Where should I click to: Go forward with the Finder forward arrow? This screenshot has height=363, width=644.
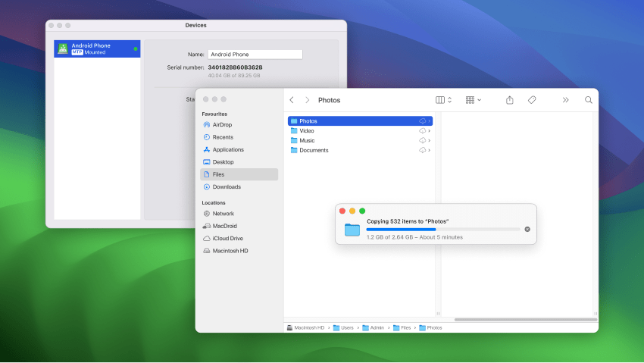click(307, 100)
